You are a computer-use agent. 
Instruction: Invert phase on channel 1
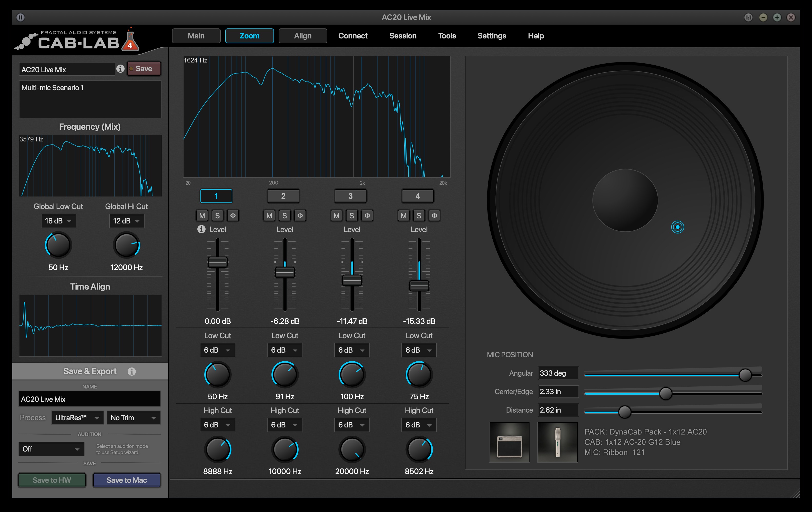[233, 216]
